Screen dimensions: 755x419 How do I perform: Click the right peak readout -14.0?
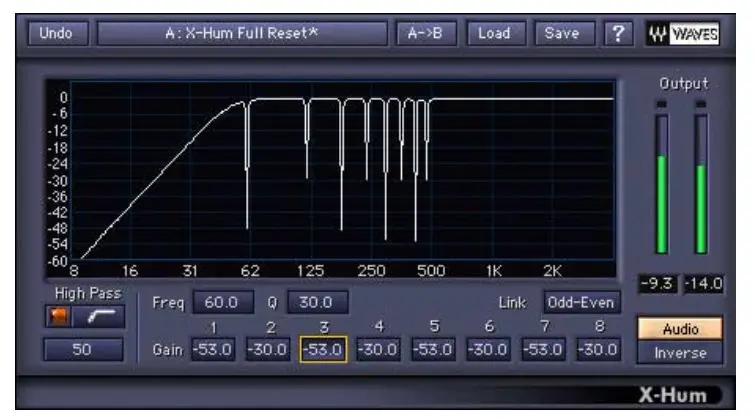(x=704, y=283)
